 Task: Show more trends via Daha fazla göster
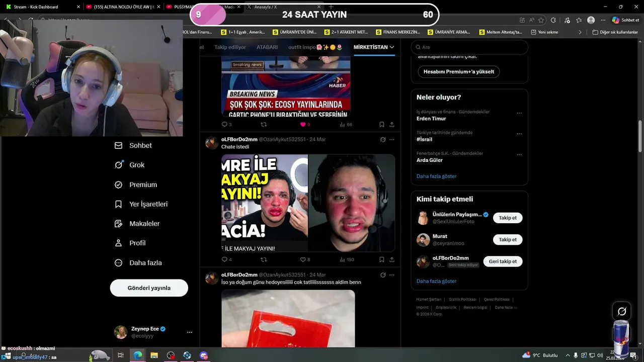point(436,176)
